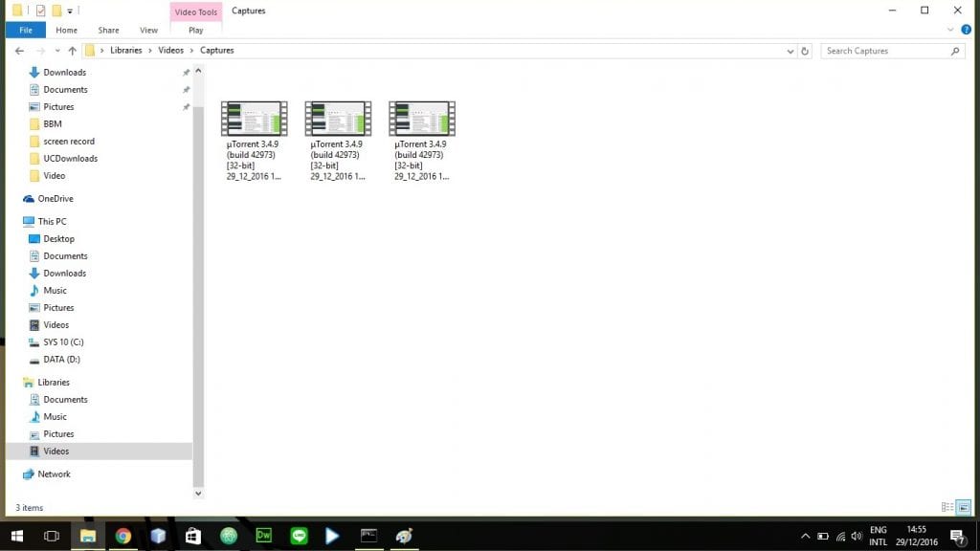Screen dimensions: 980x551
Task: Click the Captures breadcrumb
Action: point(217,51)
